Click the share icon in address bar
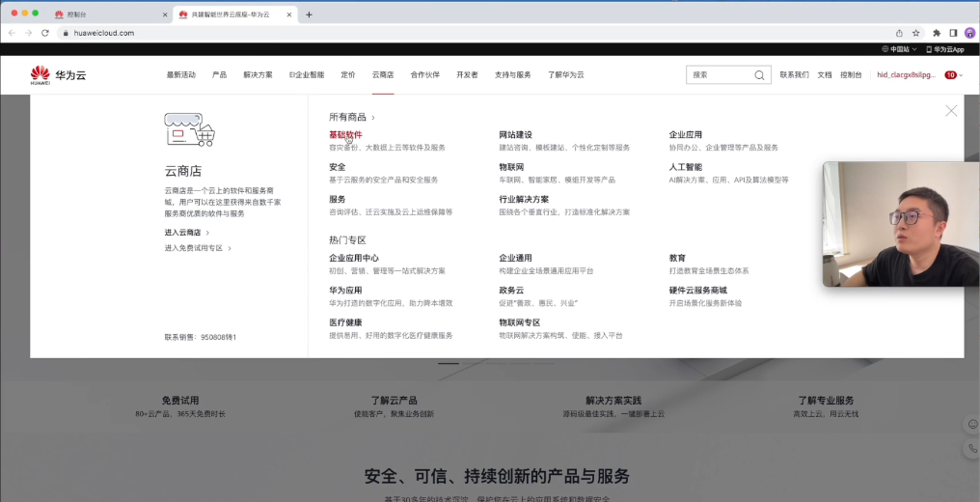 point(899,33)
